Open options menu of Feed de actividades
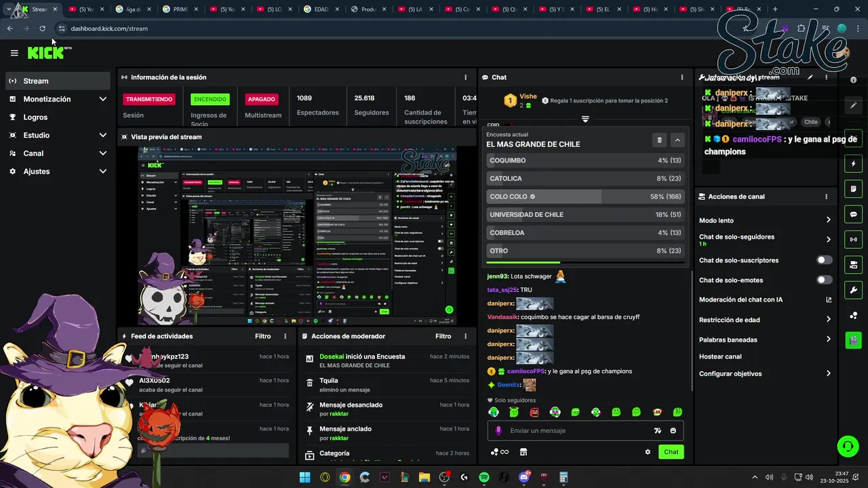868x488 pixels. pyautogui.click(x=285, y=336)
